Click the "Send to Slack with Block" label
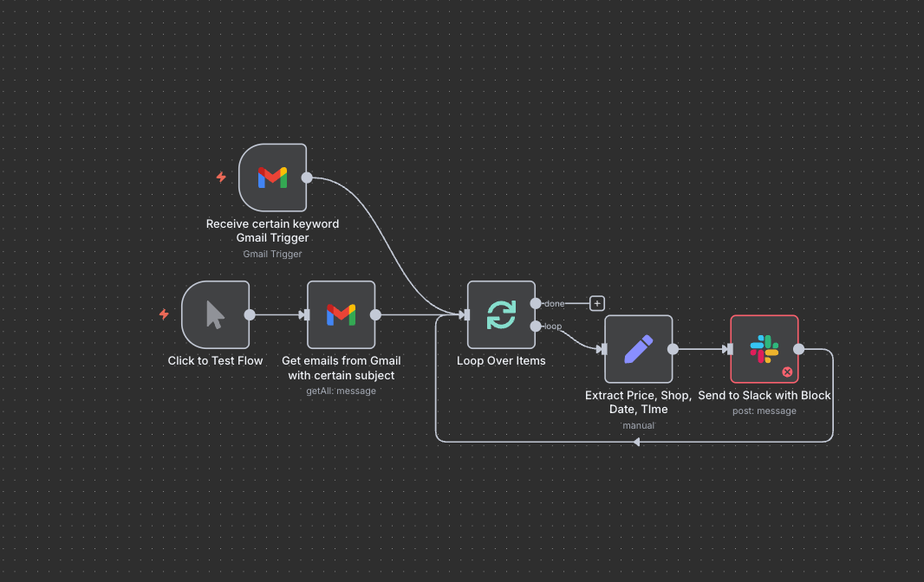This screenshot has height=582, width=924. pyautogui.click(x=764, y=396)
